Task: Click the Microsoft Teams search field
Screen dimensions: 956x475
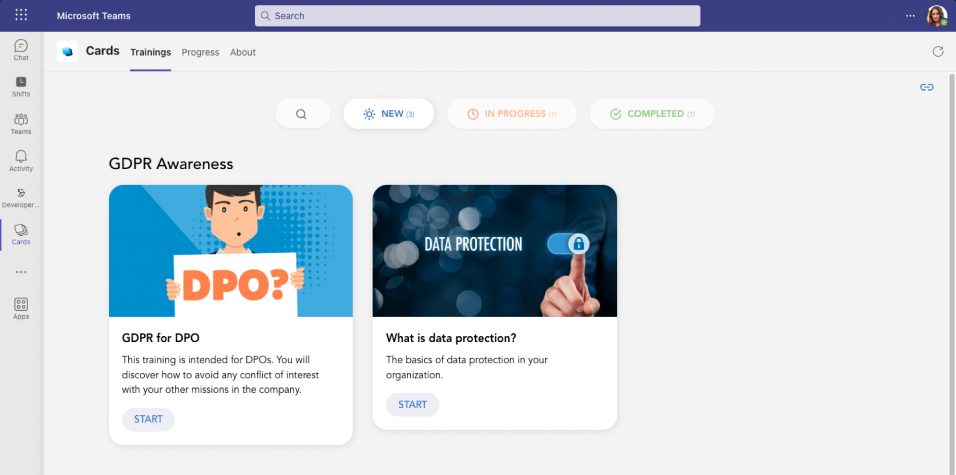Action: tap(477, 16)
